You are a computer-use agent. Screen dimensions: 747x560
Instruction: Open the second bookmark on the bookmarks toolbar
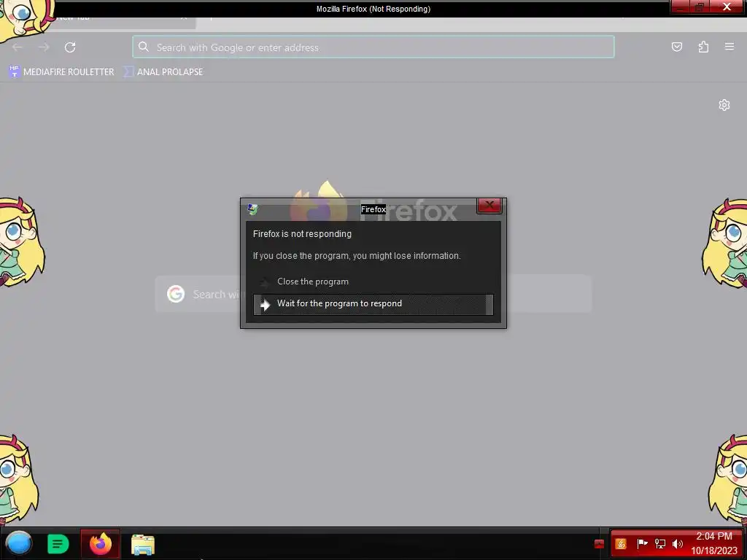pos(163,72)
